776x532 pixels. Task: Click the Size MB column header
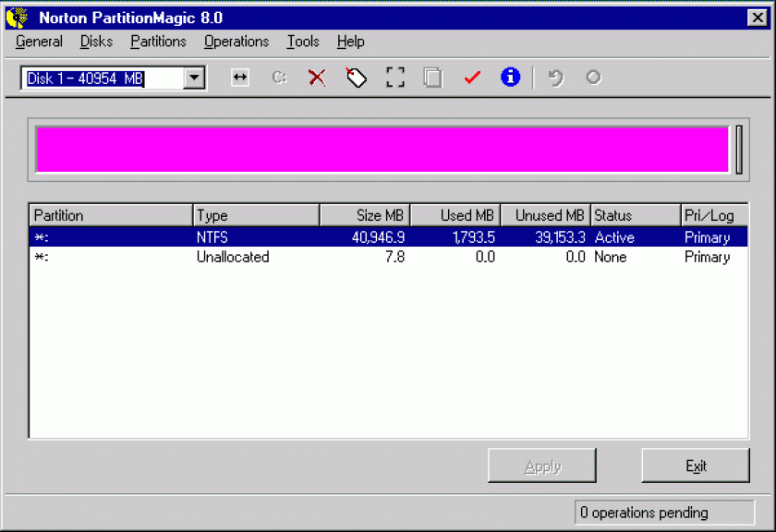(x=365, y=216)
